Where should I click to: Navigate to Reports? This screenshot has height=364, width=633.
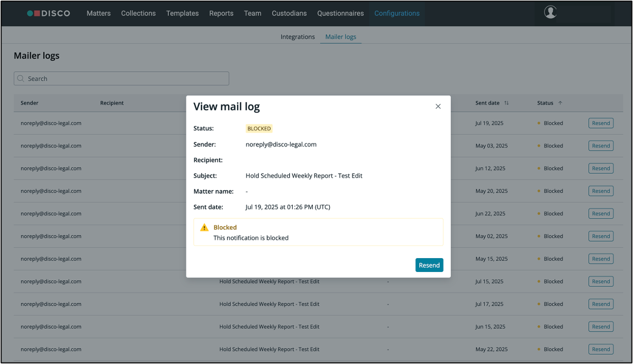coord(221,13)
